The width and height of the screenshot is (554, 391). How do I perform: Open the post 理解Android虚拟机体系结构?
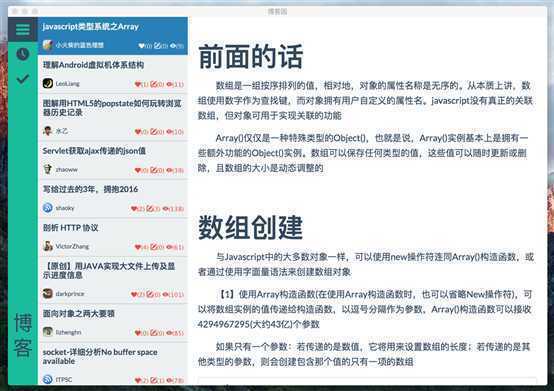coord(93,65)
